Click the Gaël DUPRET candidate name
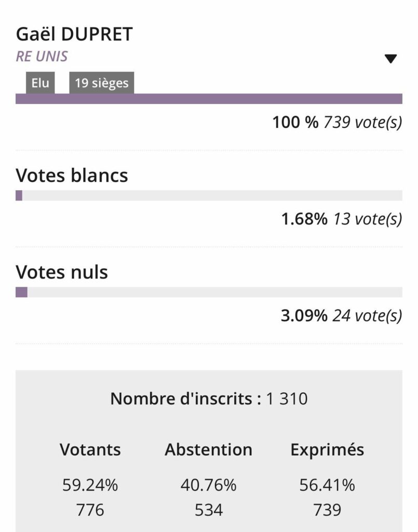This screenshot has height=532, width=418. 74,34
